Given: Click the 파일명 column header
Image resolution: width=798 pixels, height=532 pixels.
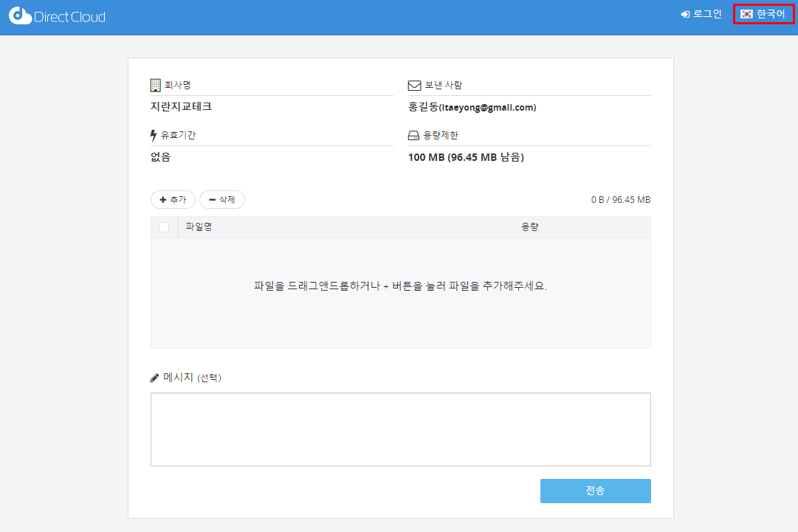Looking at the screenshot, I should (x=199, y=227).
